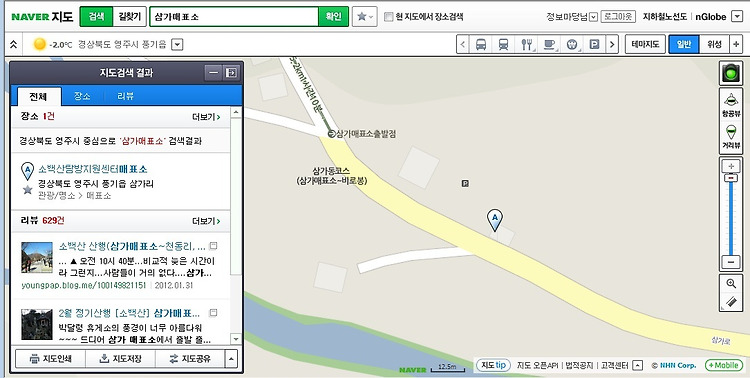Click 지도저장 save map button
The image size is (750, 378).
(x=120, y=359)
